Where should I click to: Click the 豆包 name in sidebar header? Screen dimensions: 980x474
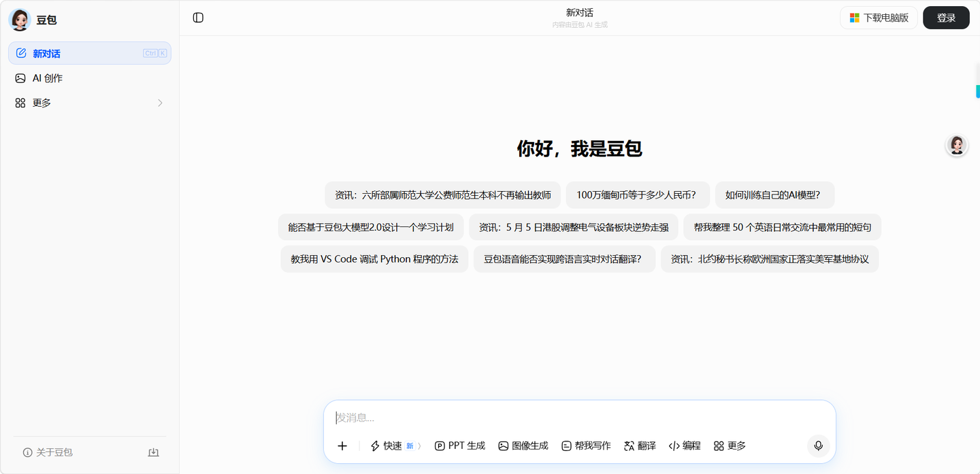[x=46, y=20]
